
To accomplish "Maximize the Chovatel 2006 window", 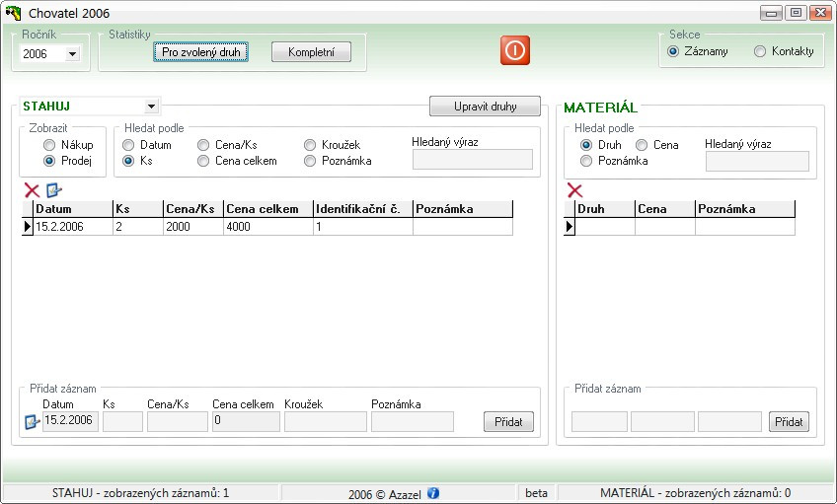I will (796, 13).
